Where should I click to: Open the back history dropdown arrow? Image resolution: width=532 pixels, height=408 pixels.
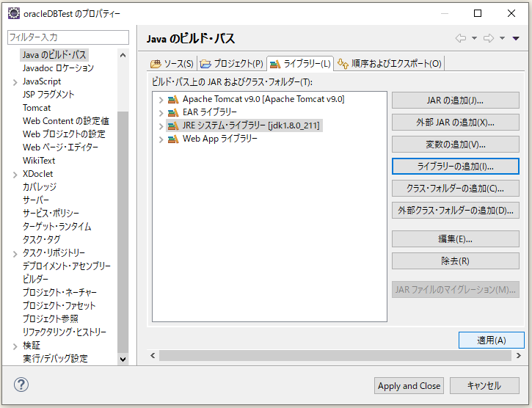click(474, 38)
